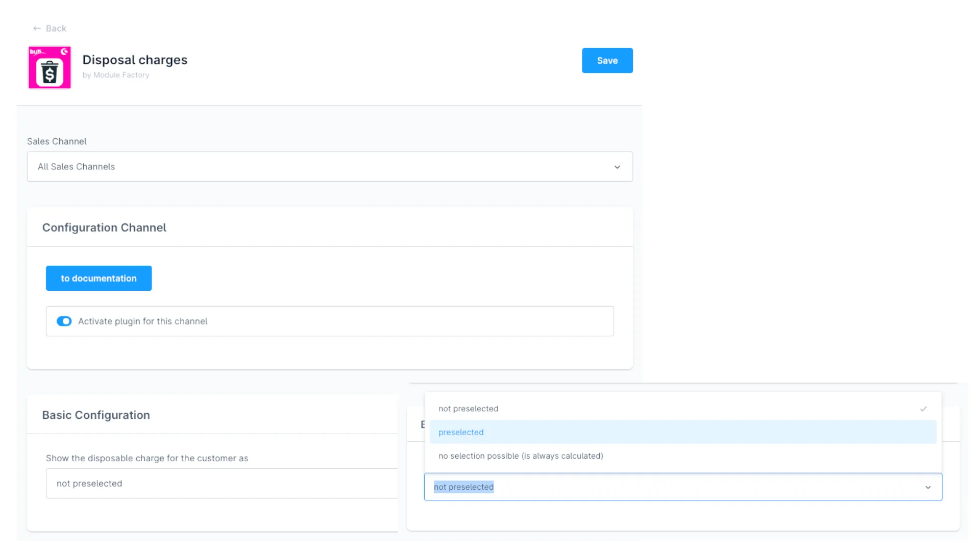Image resolution: width=980 pixels, height=551 pixels.
Task: Click the by Module Factory subtitle
Action: point(116,75)
